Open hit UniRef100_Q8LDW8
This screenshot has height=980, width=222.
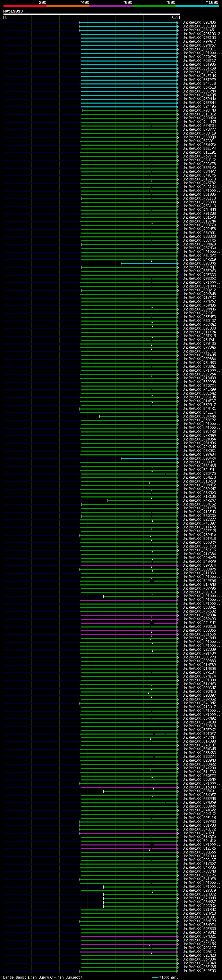(x=199, y=27)
